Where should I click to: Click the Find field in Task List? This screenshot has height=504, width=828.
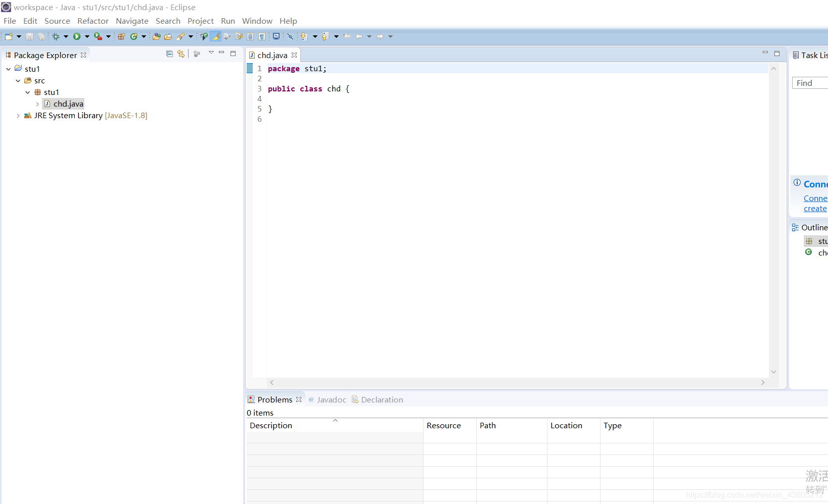pyautogui.click(x=810, y=83)
